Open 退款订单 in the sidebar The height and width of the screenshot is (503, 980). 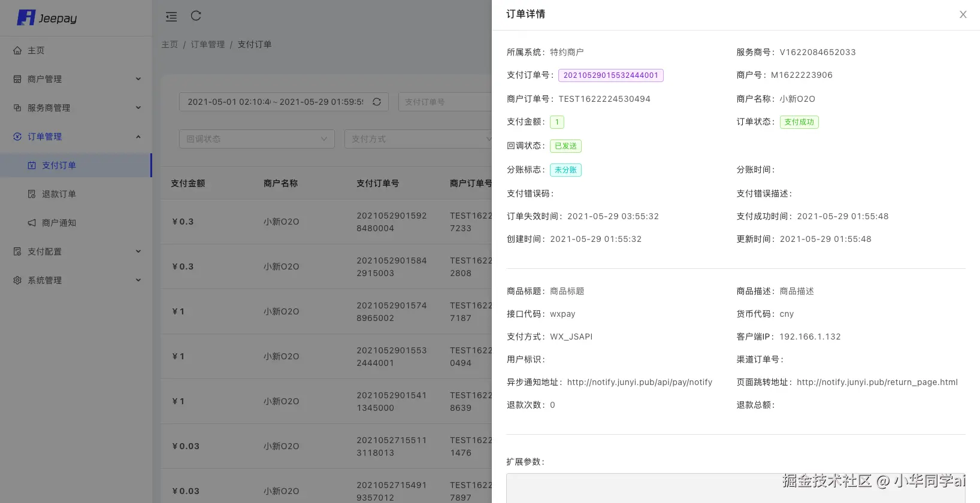point(76,194)
